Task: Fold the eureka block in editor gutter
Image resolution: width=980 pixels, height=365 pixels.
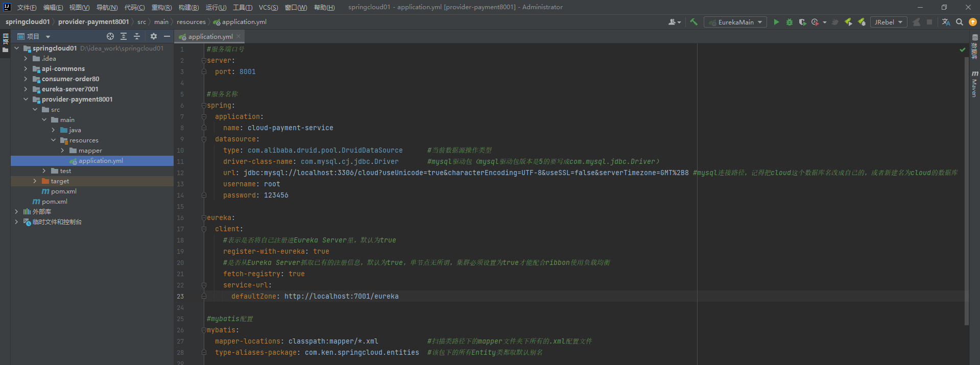Action: click(204, 218)
